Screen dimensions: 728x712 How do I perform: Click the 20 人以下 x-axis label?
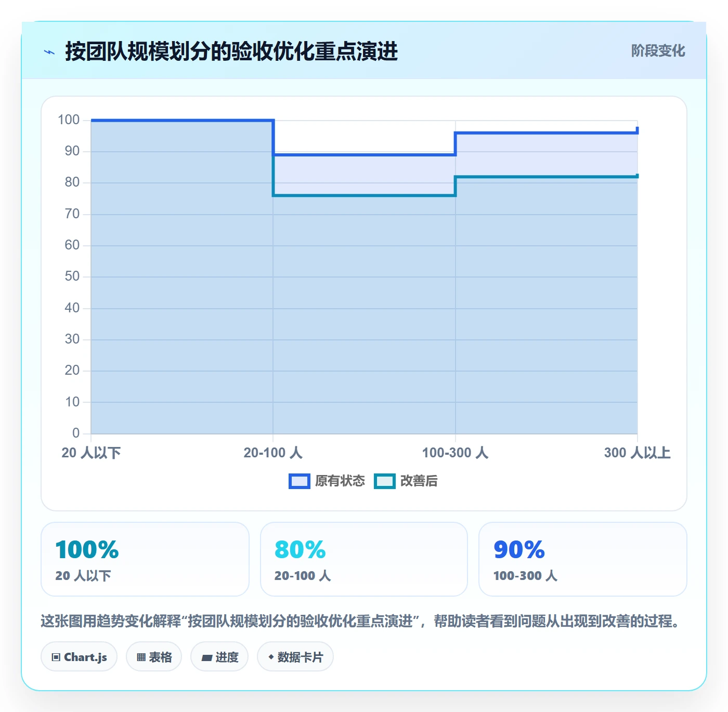(91, 453)
